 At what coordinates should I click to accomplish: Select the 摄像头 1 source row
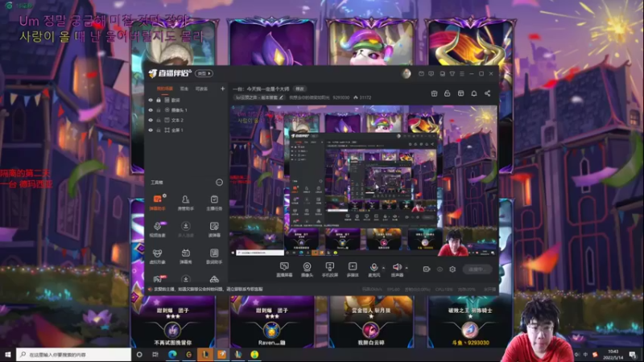[186, 110]
